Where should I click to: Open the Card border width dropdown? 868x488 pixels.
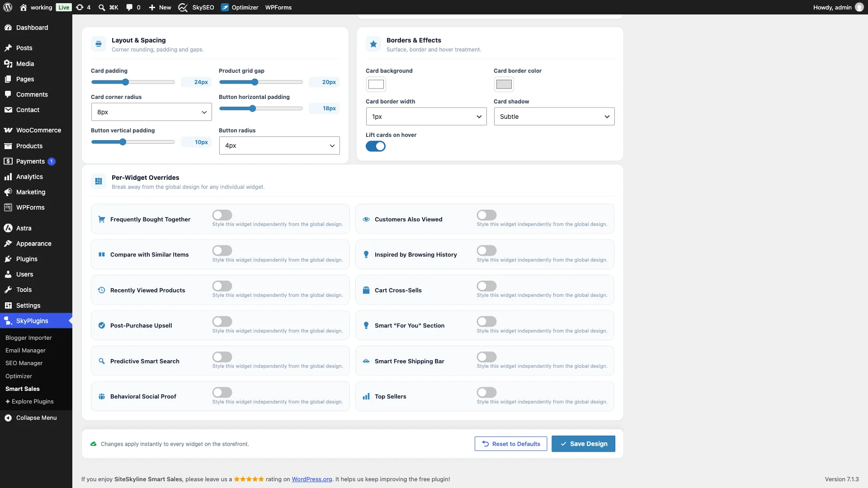pyautogui.click(x=426, y=117)
